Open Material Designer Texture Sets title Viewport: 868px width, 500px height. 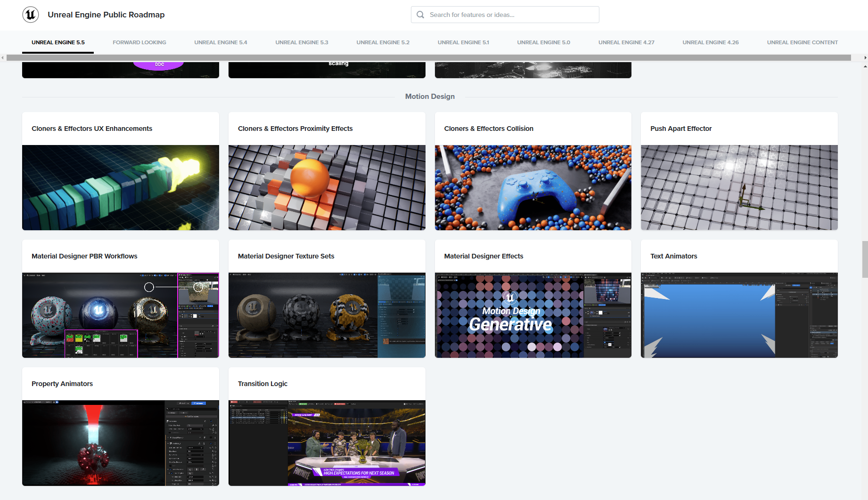click(x=286, y=256)
